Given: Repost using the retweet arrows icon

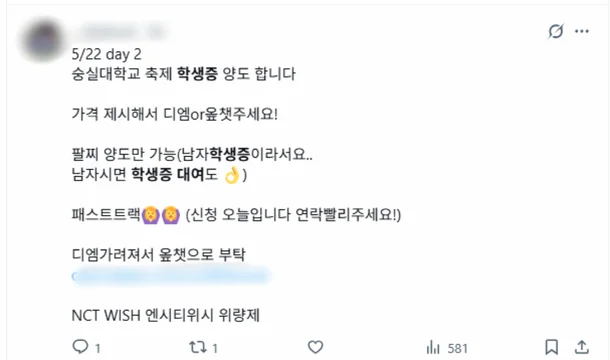Looking at the screenshot, I should click(x=197, y=347).
